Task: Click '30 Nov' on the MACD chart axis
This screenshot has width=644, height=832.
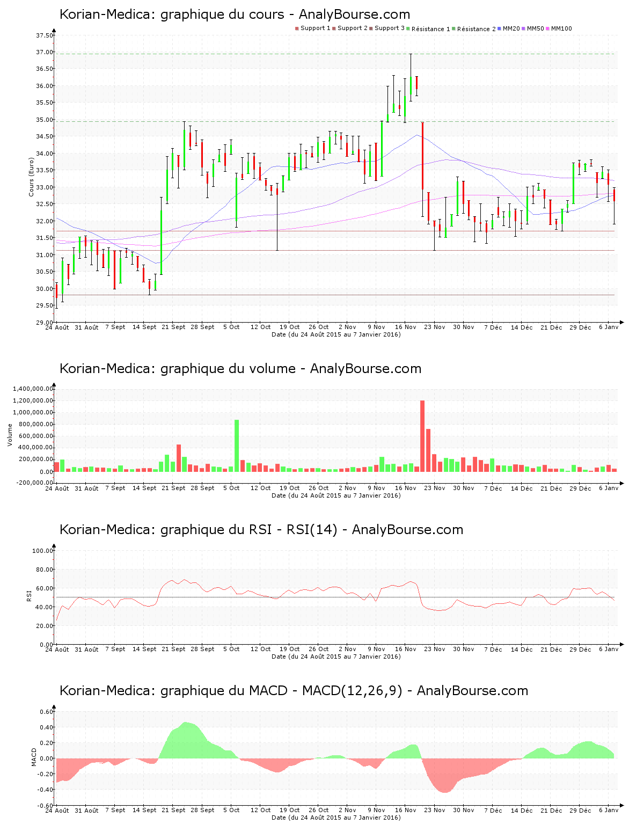Action: tap(464, 810)
